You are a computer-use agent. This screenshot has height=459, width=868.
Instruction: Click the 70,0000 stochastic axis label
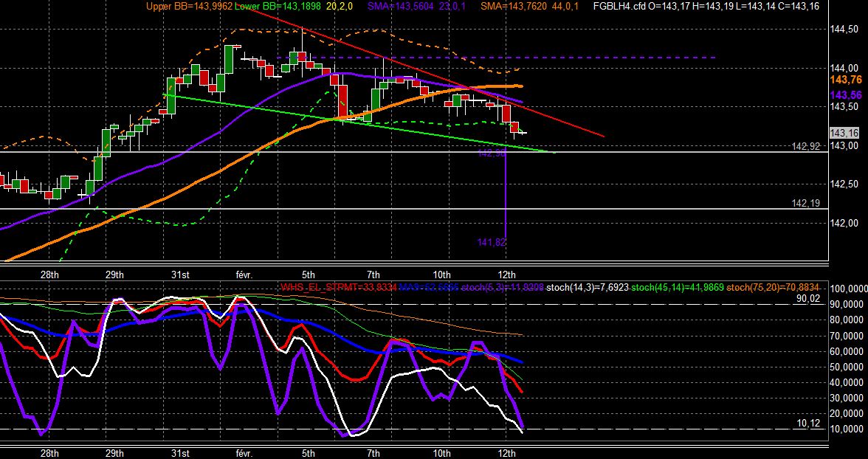(x=847, y=336)
